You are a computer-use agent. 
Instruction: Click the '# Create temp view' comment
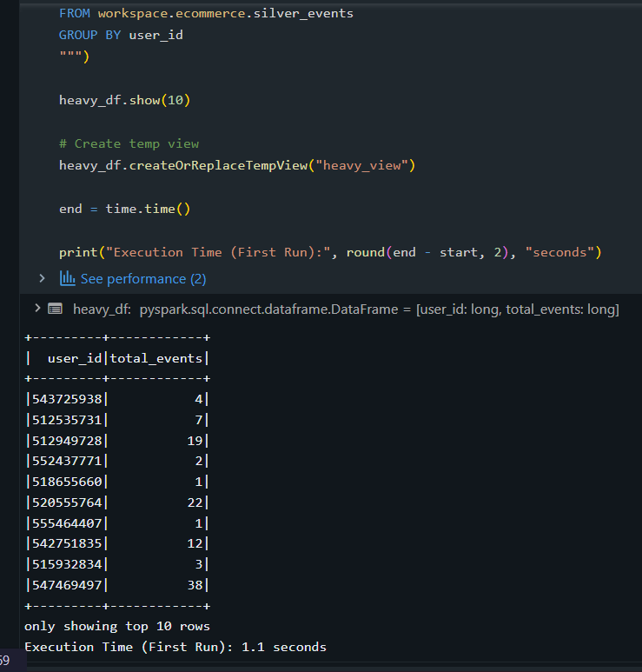tap(129, 143)
